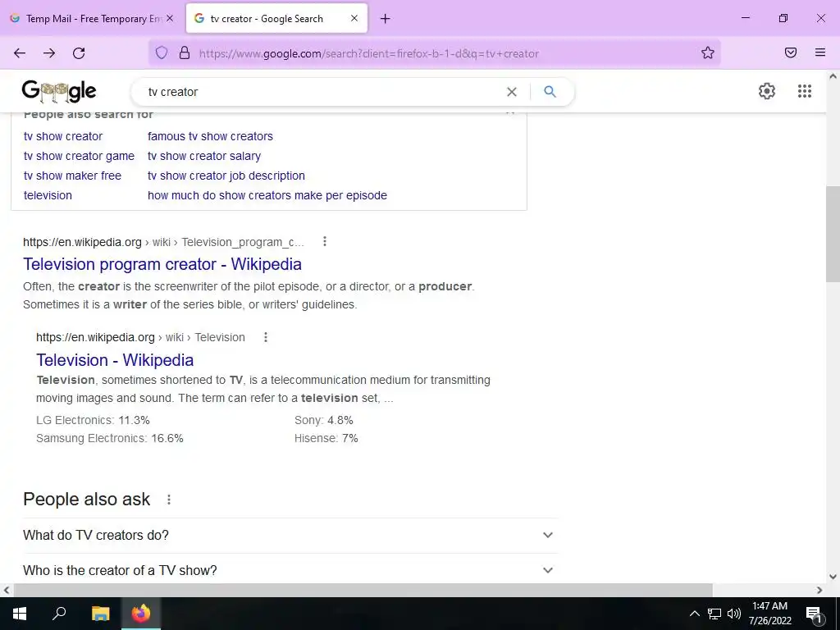This screenshot has height=630, width=840.
Task: Click 'Sony: 4.8%' text
Action: (x=323, y=420)
